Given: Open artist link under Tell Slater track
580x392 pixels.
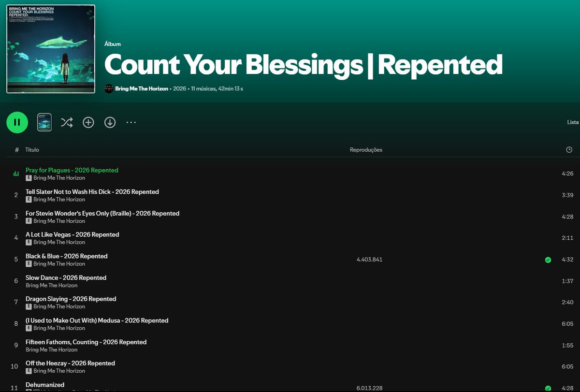Looking at the screenshot, I should click(59, 199).
